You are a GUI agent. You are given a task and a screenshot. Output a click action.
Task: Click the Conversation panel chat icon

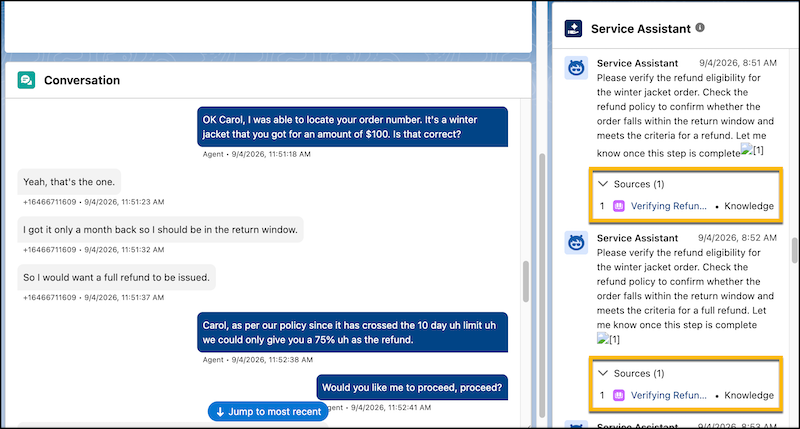pyautogui.click(x=27, y=80)
